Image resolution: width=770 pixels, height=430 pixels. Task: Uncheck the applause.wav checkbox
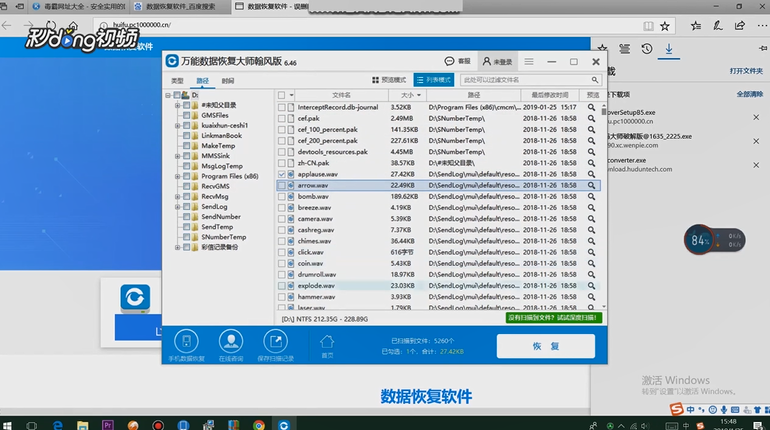coord(281,174)
